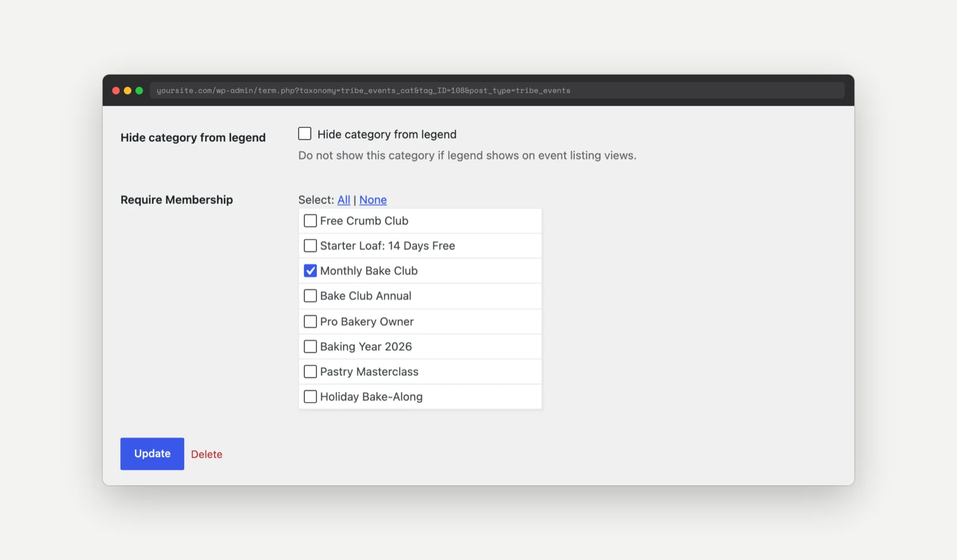This screenshot has height=560, width=957.
Task: Maximize the window using the green button
Action: click(x=139, y=91)
